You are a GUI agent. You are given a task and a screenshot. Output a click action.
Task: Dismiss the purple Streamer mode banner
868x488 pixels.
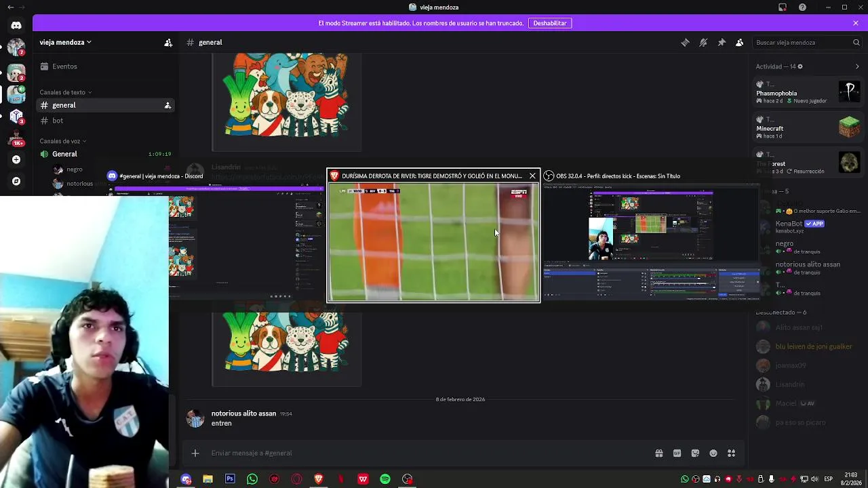pos(856,23)
